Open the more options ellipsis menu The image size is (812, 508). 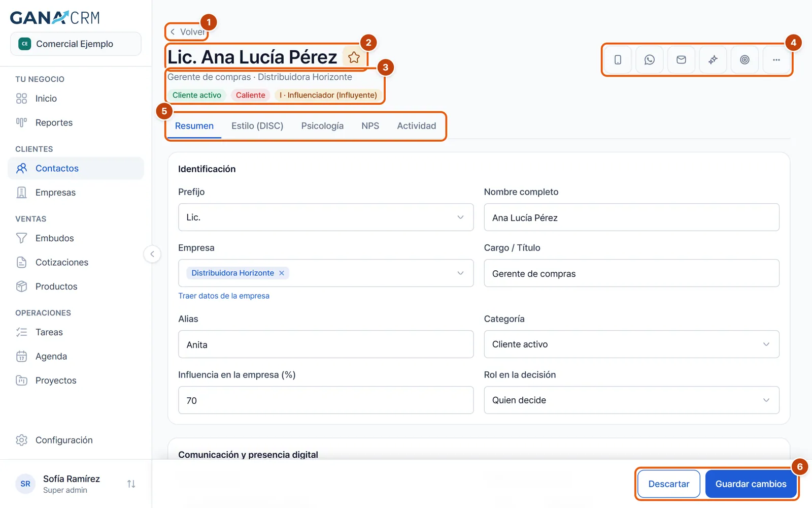[x=776, y=60]
